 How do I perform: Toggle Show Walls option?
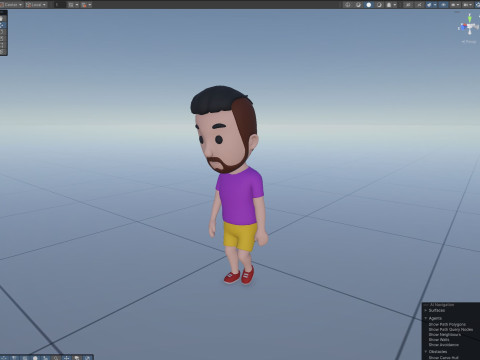439,340
